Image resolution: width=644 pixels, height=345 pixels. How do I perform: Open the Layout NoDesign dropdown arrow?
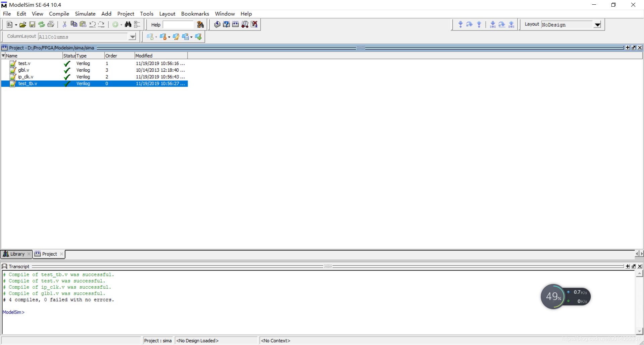[x=597, y=25]
